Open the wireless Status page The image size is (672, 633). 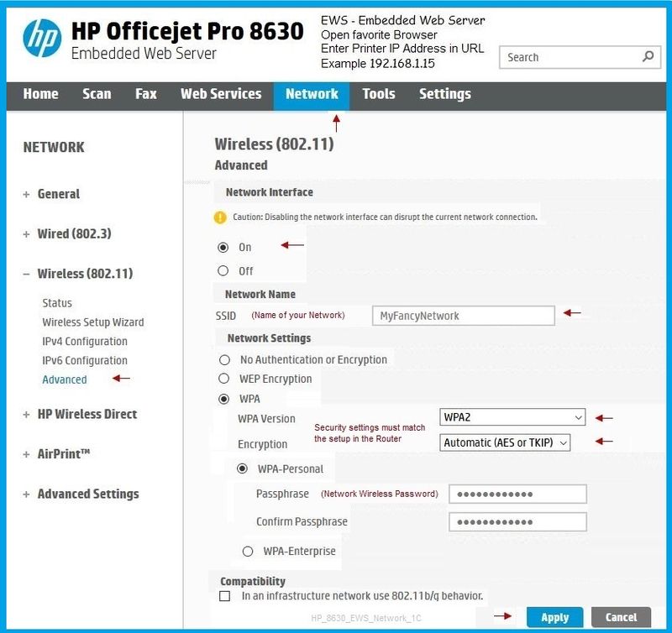57,303
